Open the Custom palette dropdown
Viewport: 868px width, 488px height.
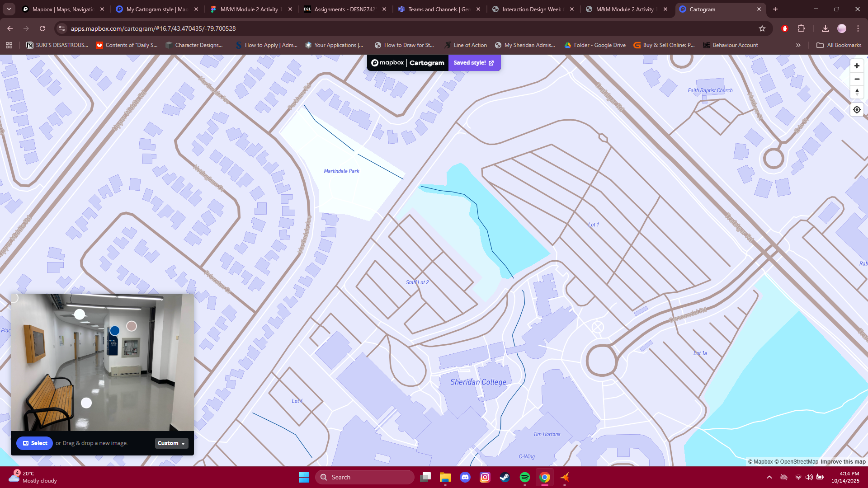(171, 443)
